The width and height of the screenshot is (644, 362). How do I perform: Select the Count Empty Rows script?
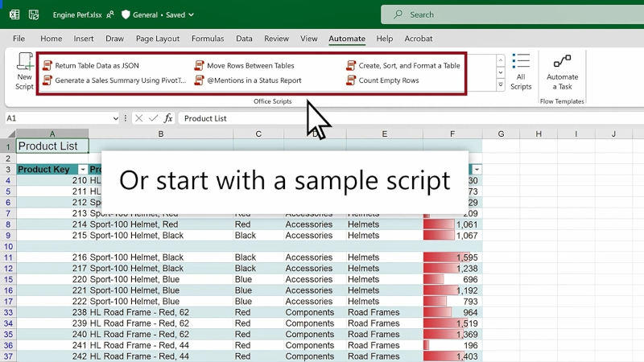tap(382, 80)
